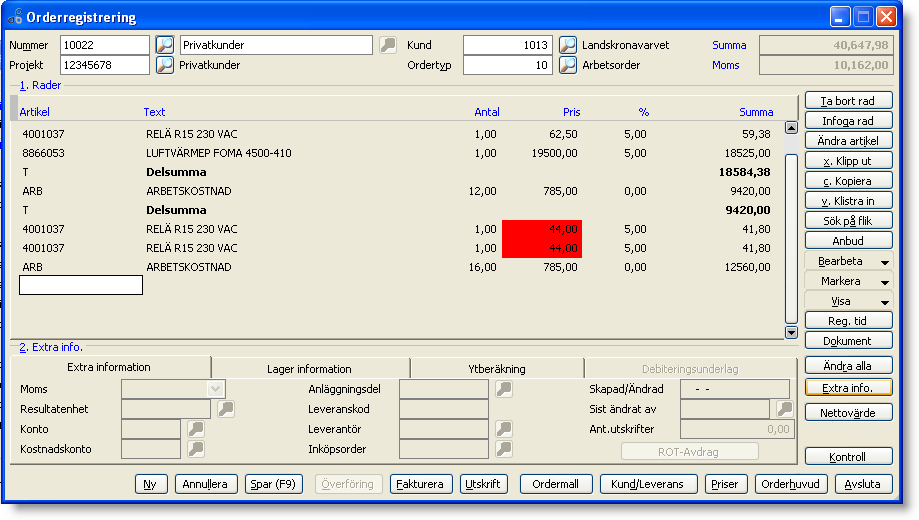Click the Klistra in button

click(849, 200)
